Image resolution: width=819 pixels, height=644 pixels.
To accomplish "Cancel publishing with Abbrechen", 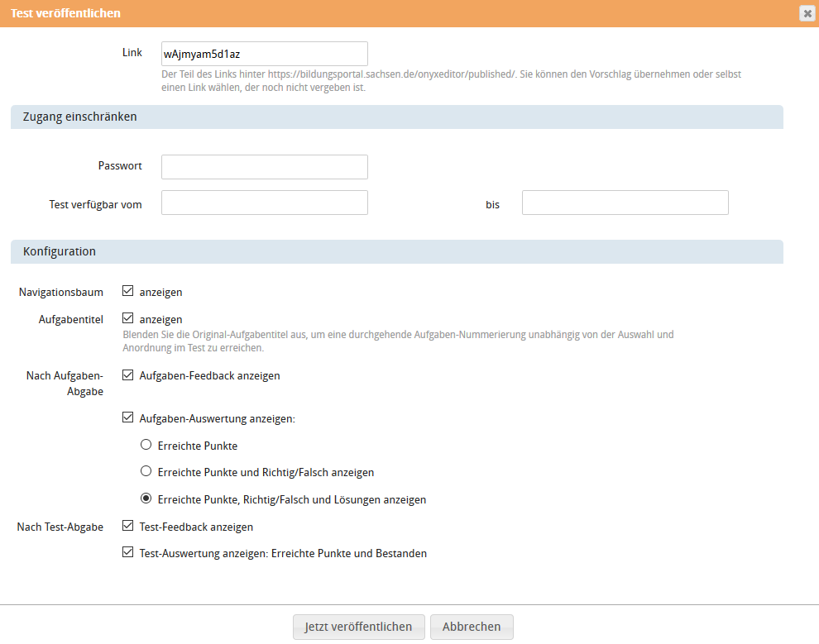I will click(472, 627).
